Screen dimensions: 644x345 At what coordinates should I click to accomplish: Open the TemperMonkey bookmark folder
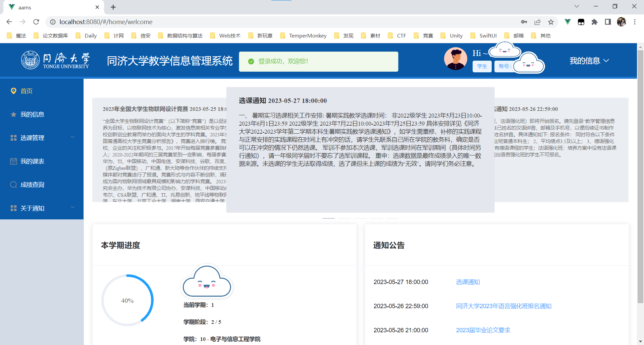[303, 36]
